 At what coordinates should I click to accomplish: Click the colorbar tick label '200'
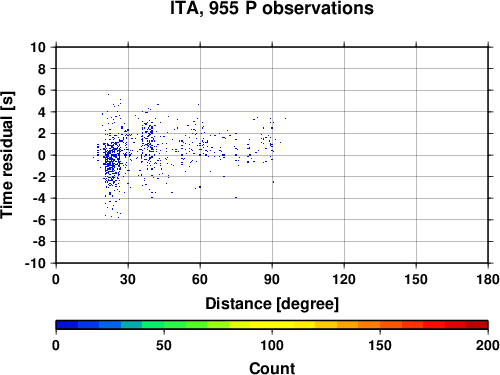click(488, 345)
